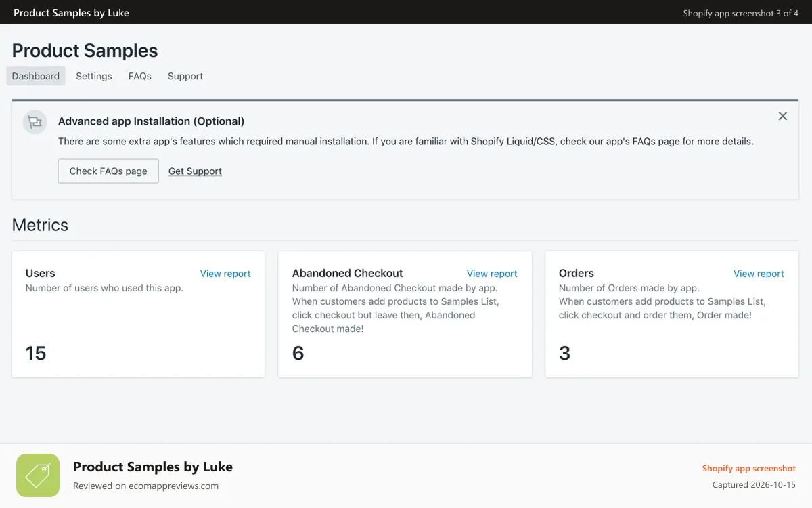The image size is (812, 508).
Task: Click the Product Samples page heading
Action: click(85, 51)
